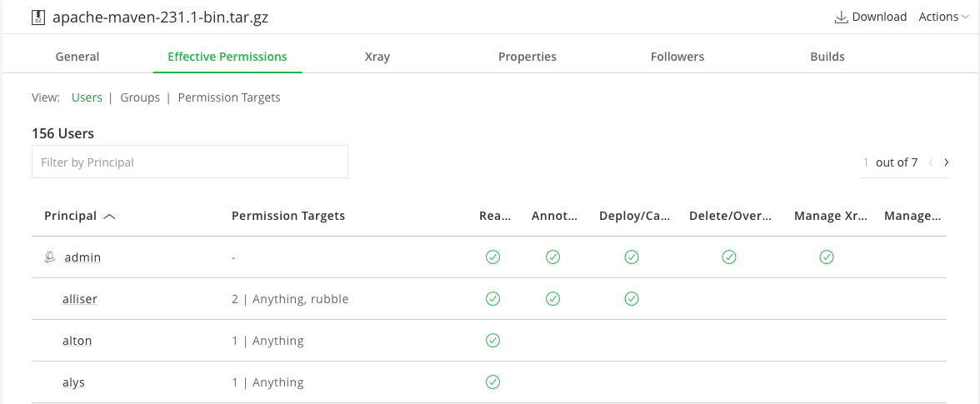
Task: Click admin's Manage Xray checkmark icon
Action: pyautogui.click(x=827, y=257)
